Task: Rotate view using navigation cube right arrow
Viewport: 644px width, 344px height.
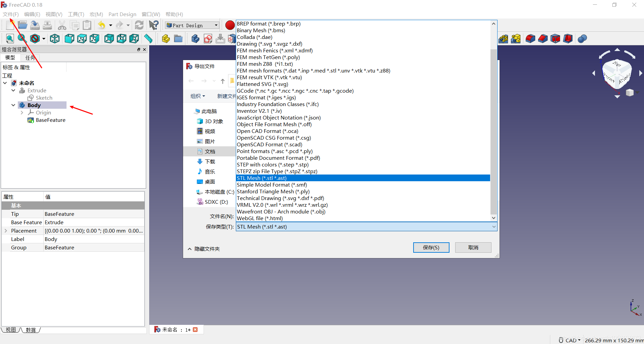Action: [640, 73]
